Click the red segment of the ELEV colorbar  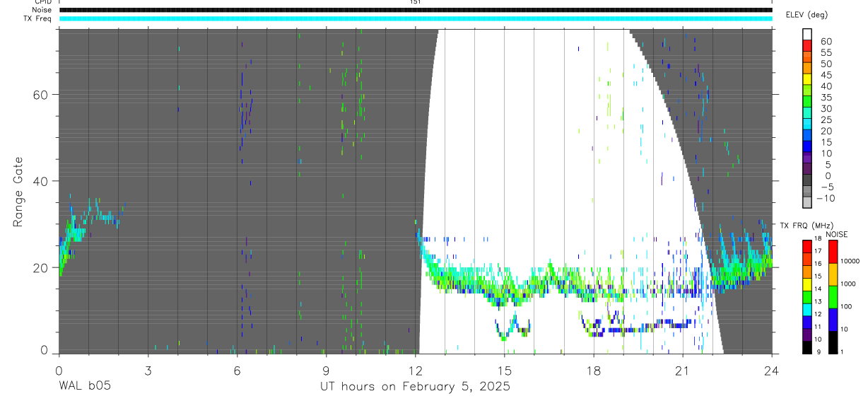click(x=807, y=45)
